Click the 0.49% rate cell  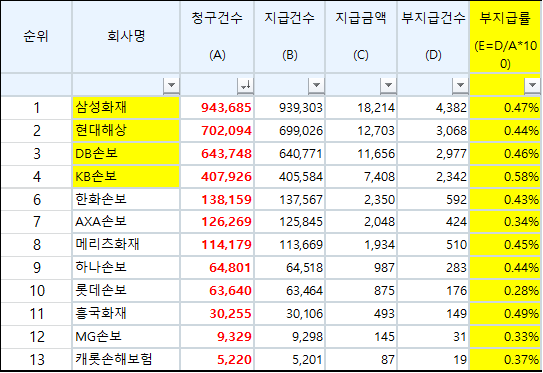click(x=505, y=313)
